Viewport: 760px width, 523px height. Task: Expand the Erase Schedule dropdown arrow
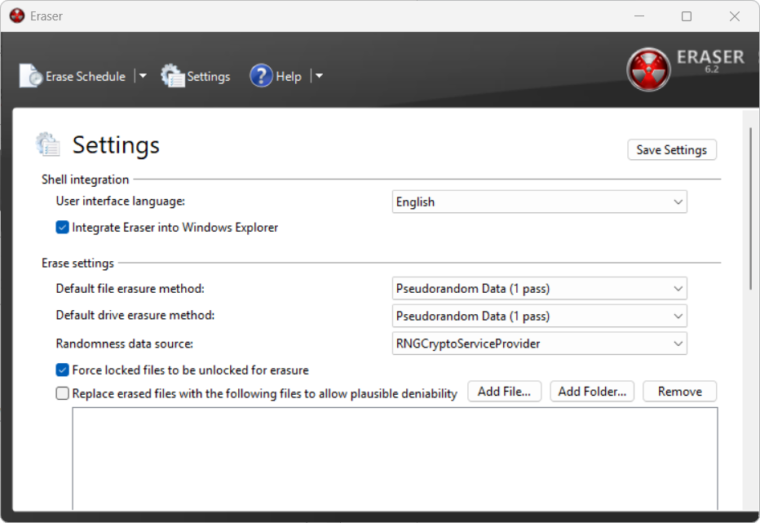click(x=142, y=76)
